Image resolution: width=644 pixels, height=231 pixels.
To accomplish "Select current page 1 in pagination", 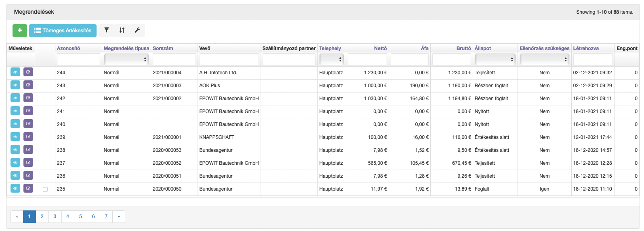I will (29, 216).
